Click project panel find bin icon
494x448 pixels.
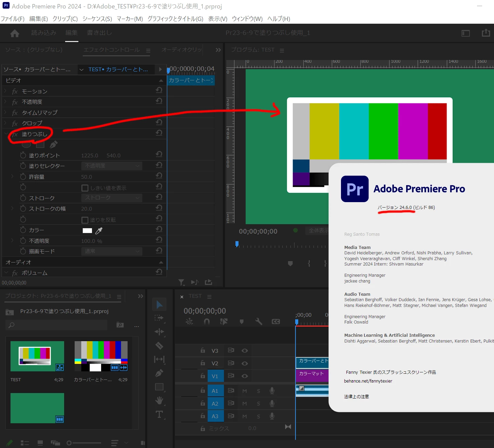tap(120, 325)
